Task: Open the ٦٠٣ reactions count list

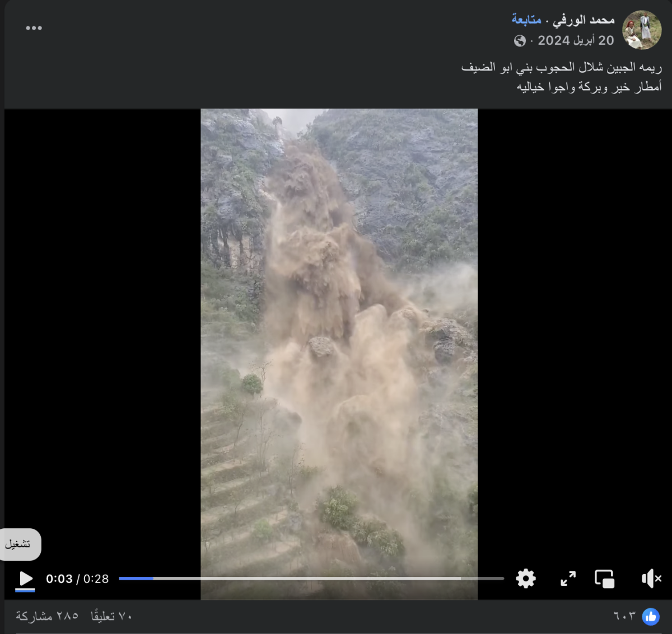Action: point(624,616)
